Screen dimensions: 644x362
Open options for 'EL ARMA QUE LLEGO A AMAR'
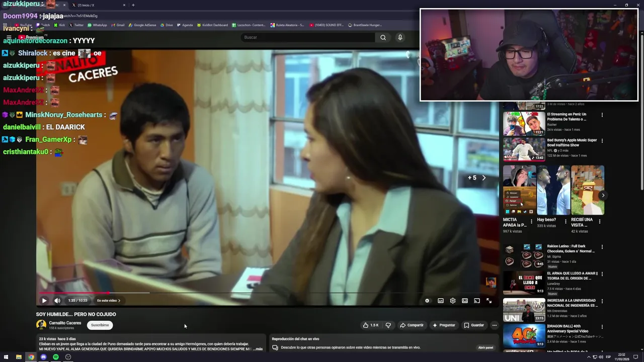602,275
